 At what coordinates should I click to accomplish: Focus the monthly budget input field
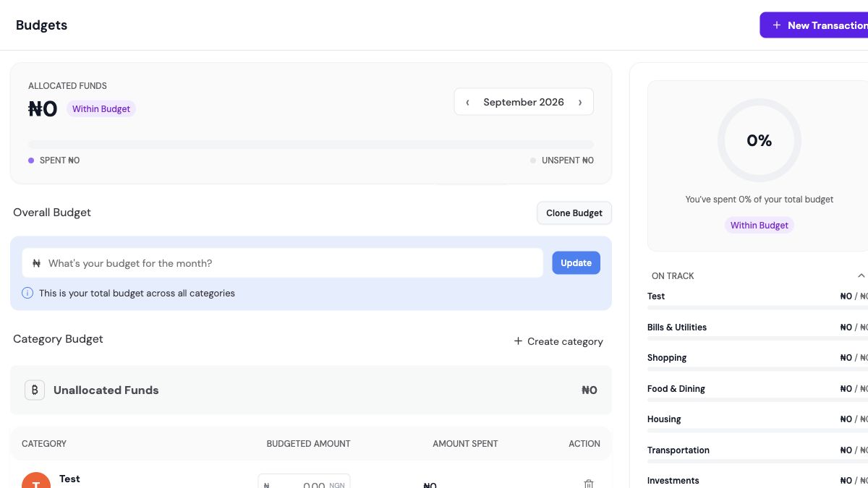pos(282,263)
